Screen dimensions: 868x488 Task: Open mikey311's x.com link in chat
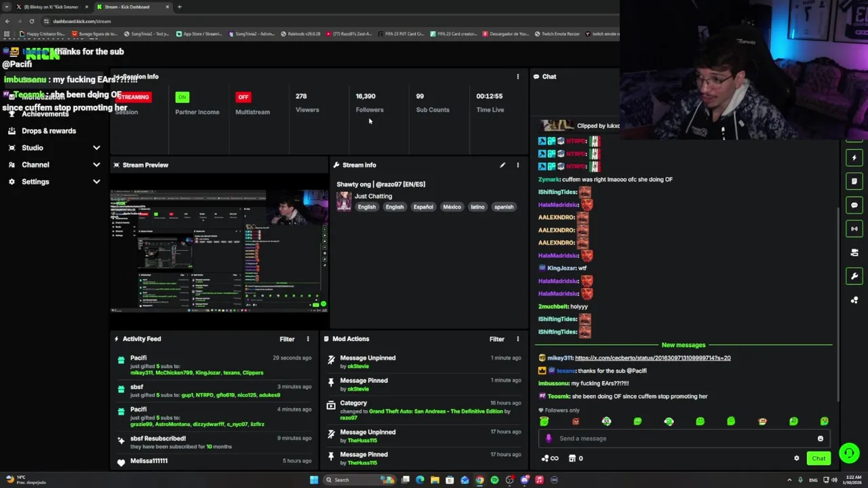pos(652,358)
